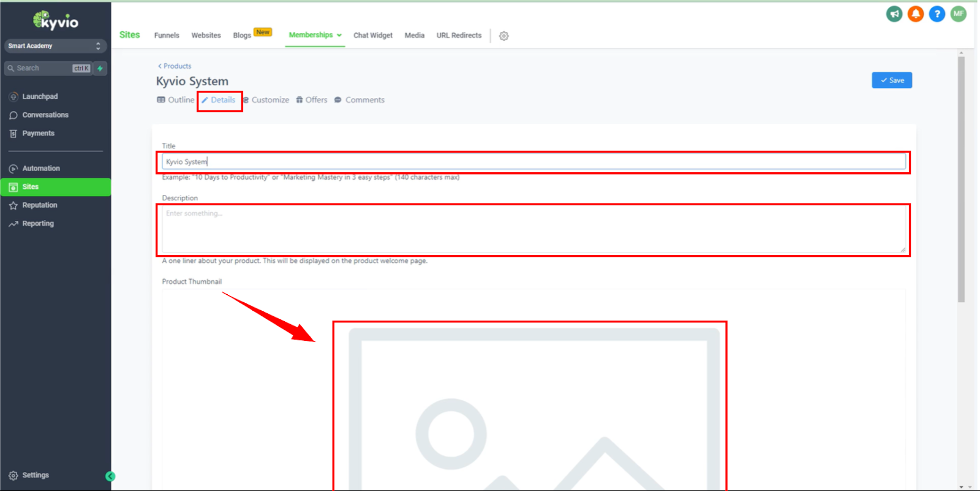Expand the Smart Academy account switcher

pyautogui.click(x=55, y=46)
